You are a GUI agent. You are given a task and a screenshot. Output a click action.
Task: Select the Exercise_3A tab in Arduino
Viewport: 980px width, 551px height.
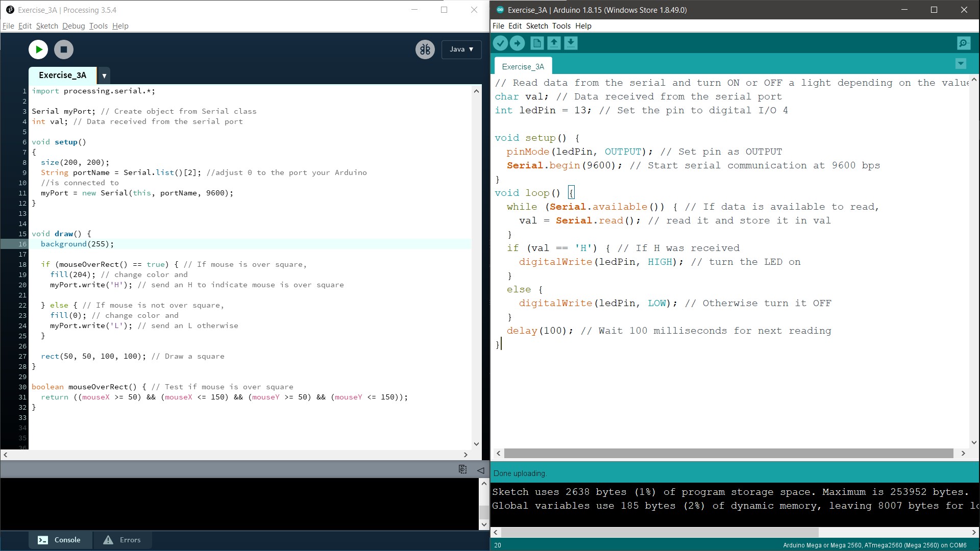pyautogui.click(x=523, y=67)
